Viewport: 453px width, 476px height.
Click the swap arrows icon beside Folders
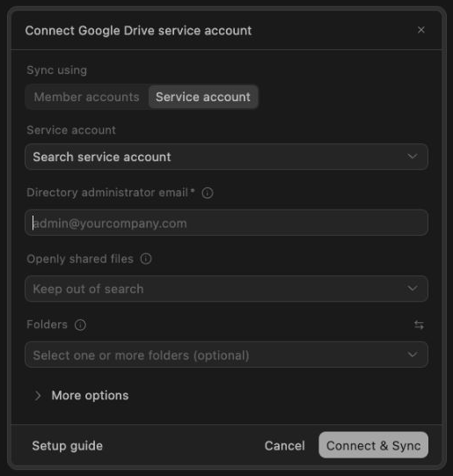pos(419,325)
